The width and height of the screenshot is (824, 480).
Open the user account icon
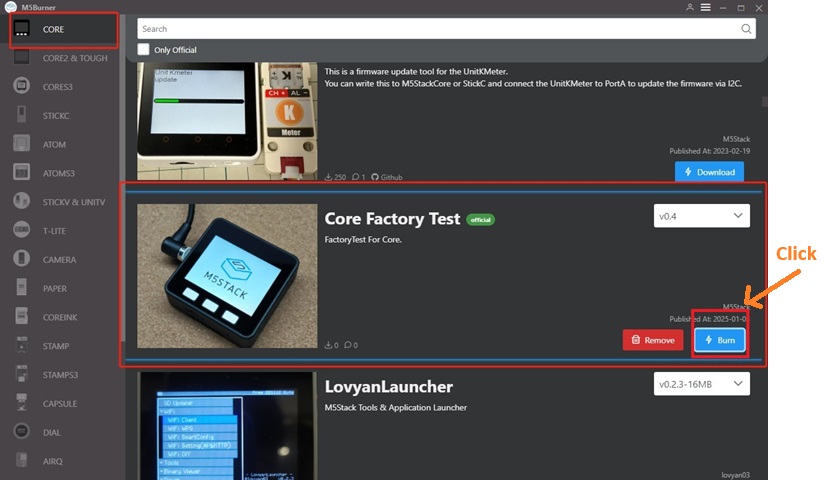point(690,7)
